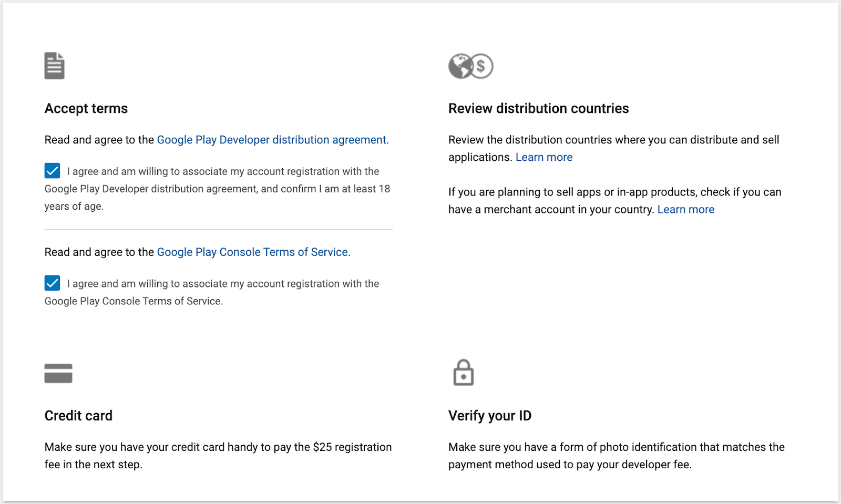
Task: Click the Accept terms heading
Action: coord(86,108)
